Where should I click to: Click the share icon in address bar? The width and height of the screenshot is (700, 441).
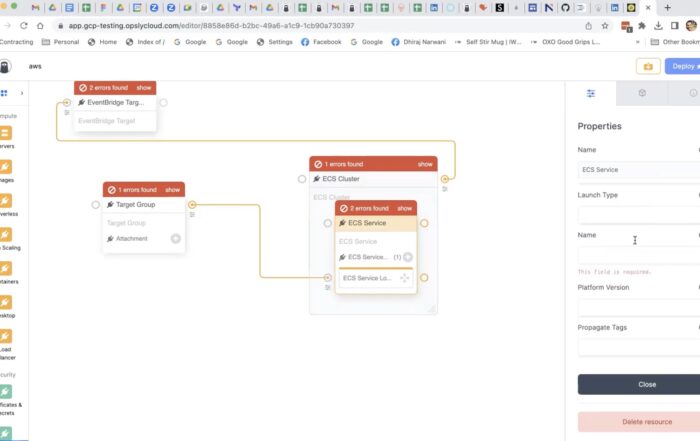pyautogui.click(x=588, y=26)
